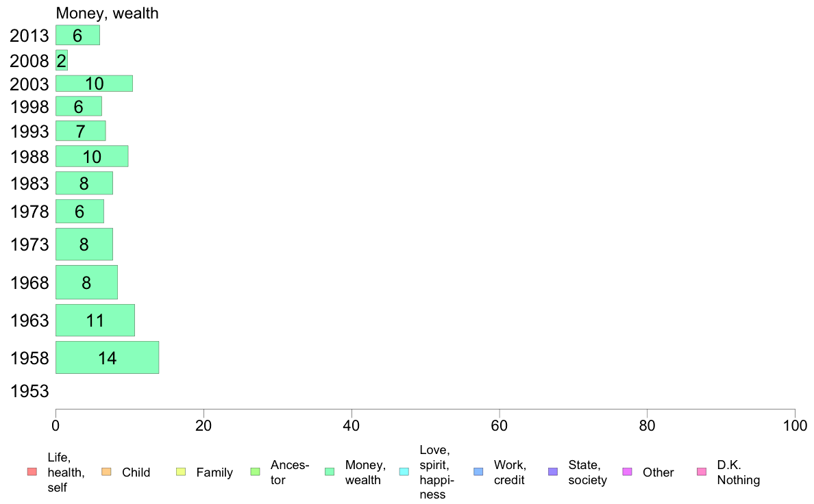Select the green Ancestor legend swatch

pyautogui.click(x=255, y=472)
